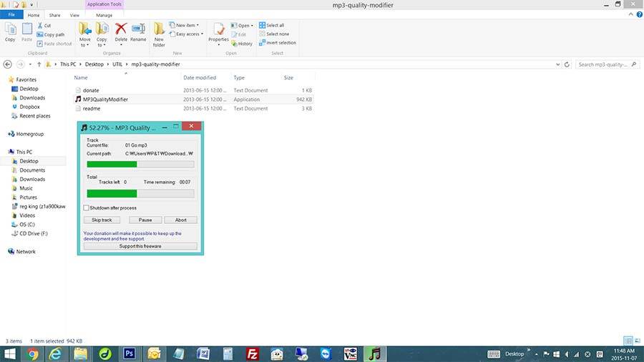
Task: Click the Open dropdown in ribbon
Action: pos(242,26)
